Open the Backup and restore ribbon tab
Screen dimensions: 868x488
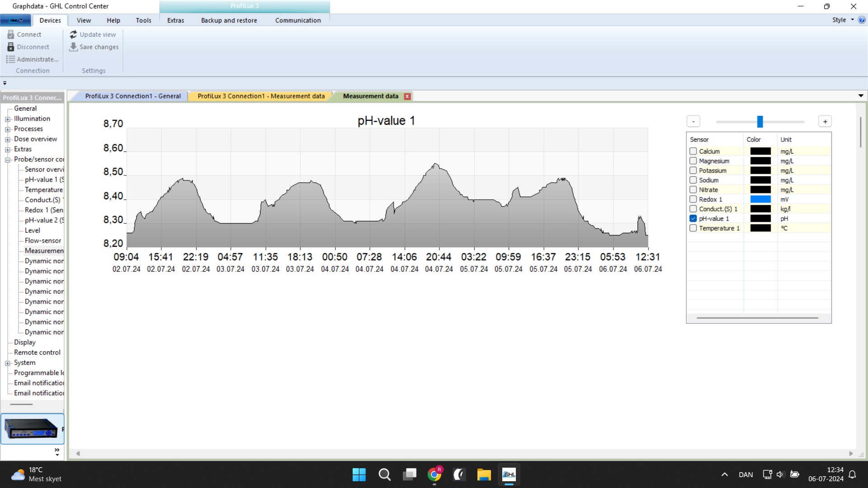229,20
